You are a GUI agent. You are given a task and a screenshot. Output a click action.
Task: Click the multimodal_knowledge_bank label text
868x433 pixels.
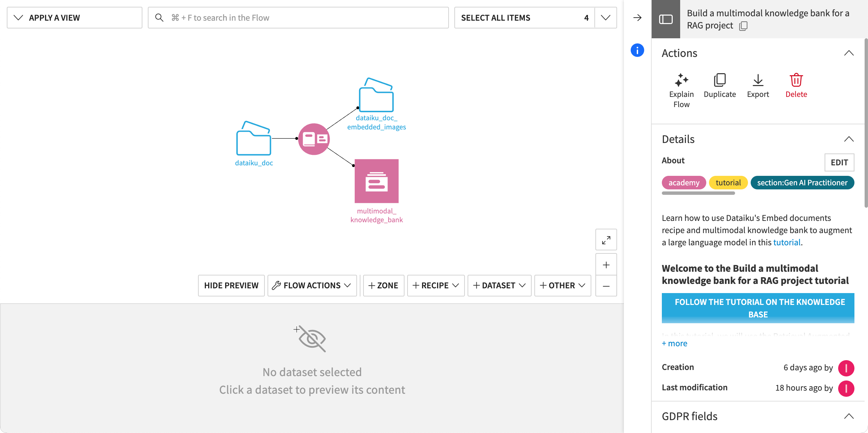376,215
